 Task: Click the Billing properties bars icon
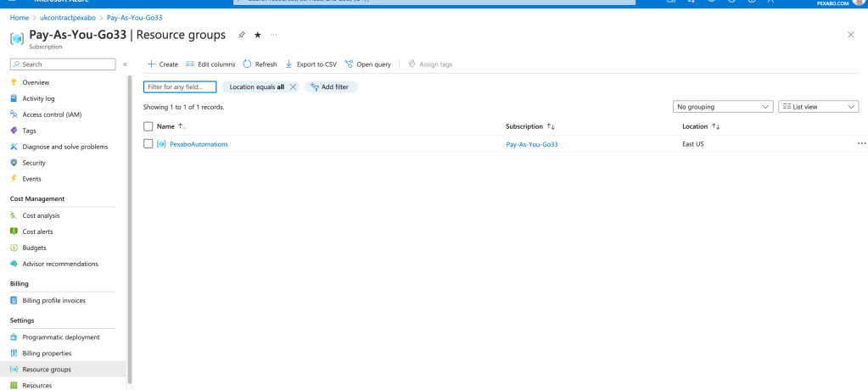pyautogui.click(x=14, y=354)
